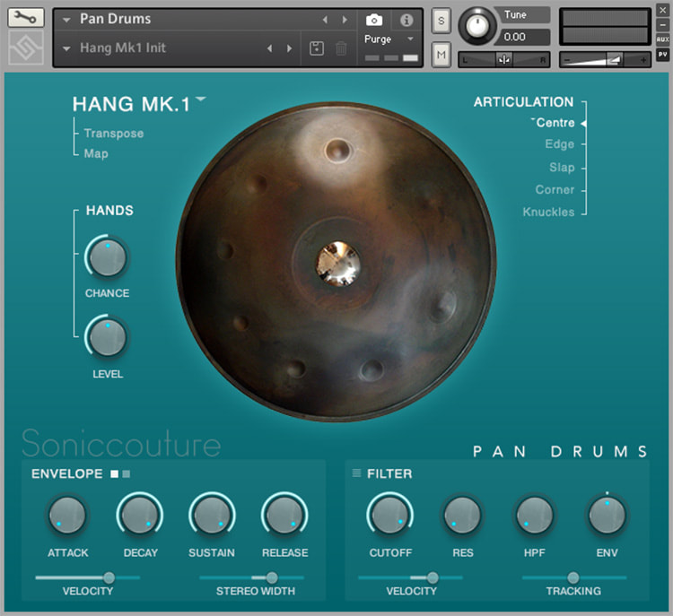Select the Centre articulation
This screenshot has width=673, height=616.
(x=555, y=123)
